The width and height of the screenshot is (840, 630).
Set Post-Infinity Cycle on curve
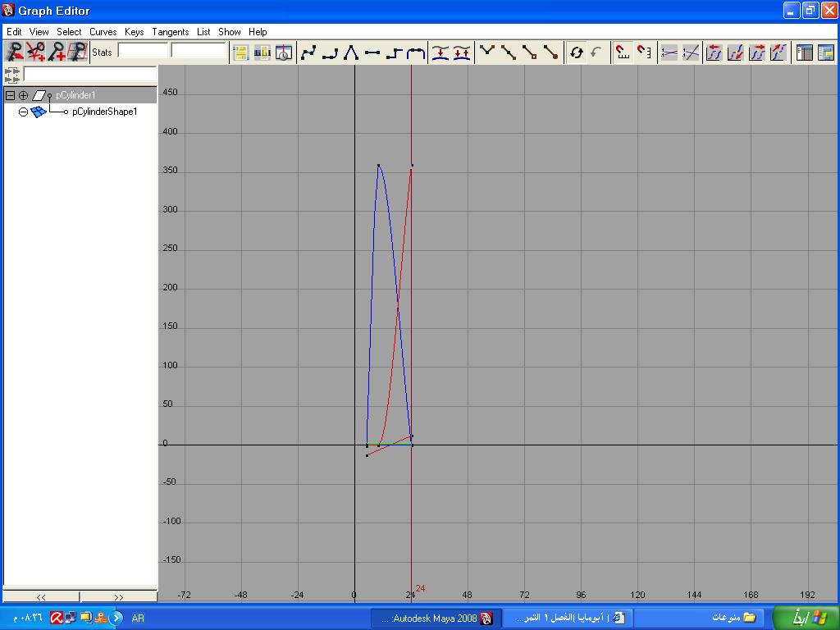click(756, 52)
